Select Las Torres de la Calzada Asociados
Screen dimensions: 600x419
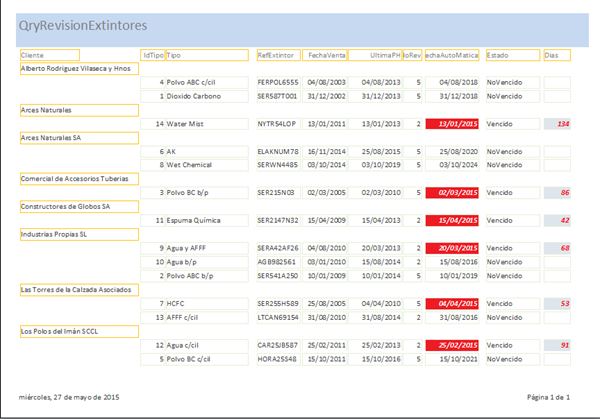pos(78,289)
